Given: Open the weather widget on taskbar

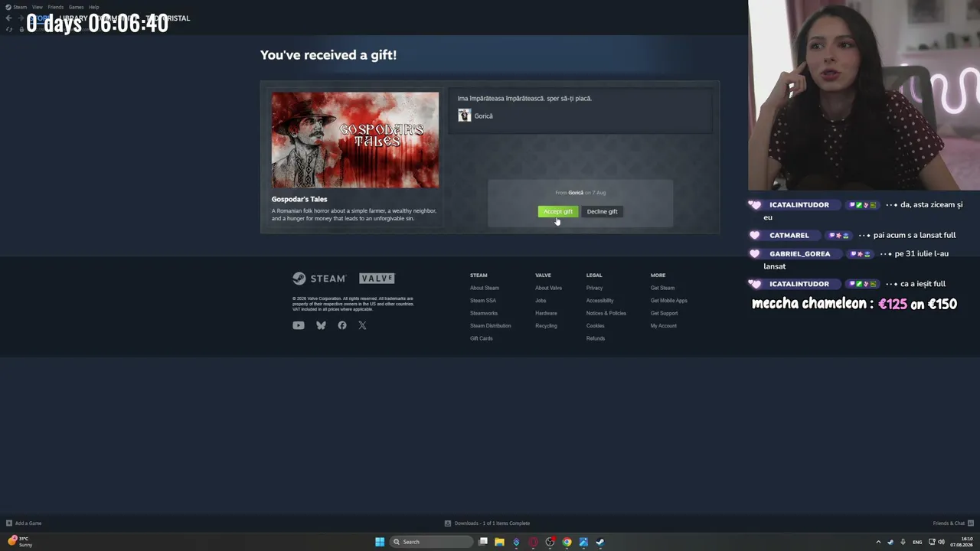Looking at the screenshot, I should [21, 542].
